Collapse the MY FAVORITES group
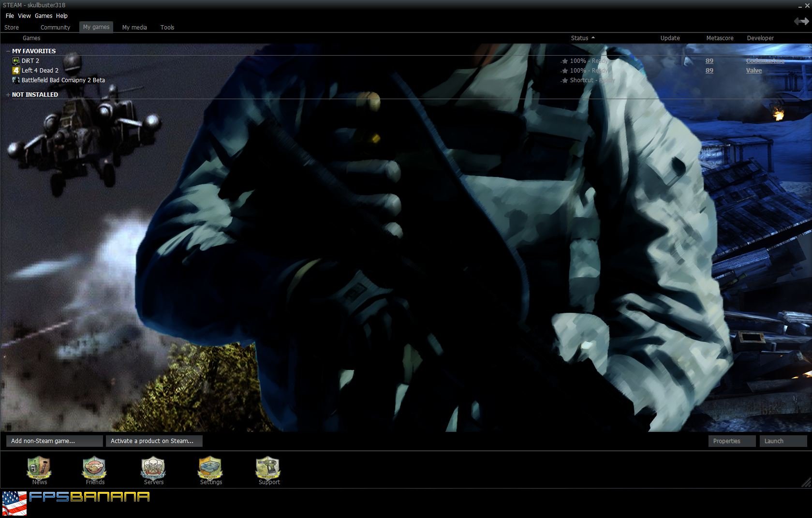The height and width of the screenshot is (518, 812). click(x=8, y=51)
